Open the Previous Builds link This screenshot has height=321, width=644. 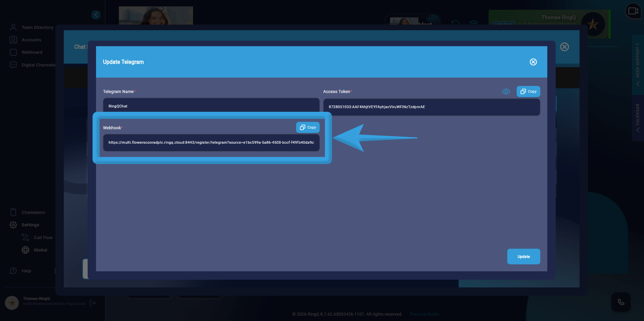(424, 314)
